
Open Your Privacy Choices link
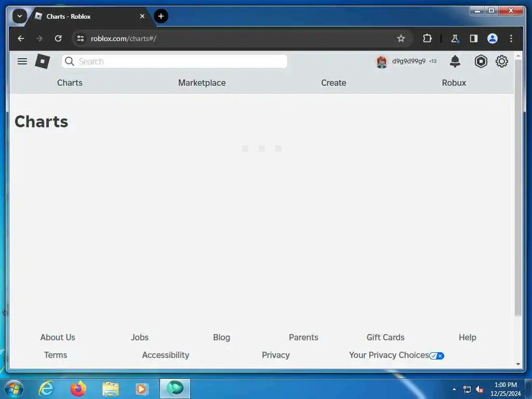pos(396,355)
